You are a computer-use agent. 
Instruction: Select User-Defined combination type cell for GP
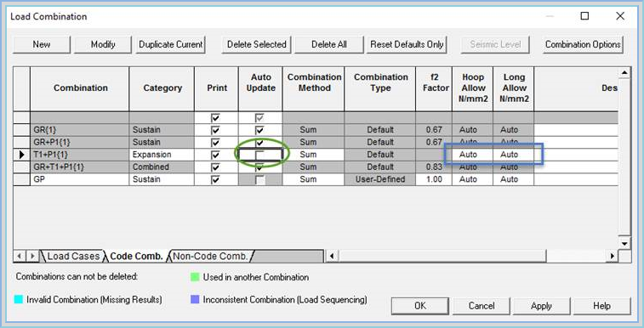[380, 179]
